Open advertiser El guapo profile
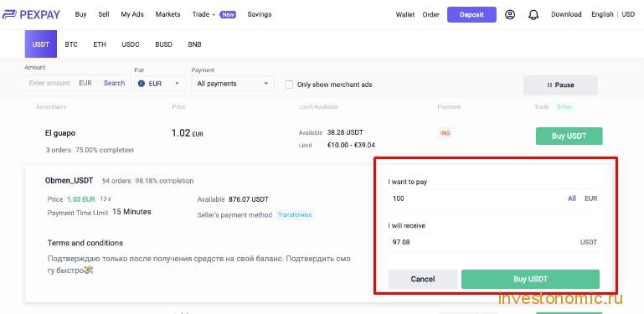 coord(60,133)
